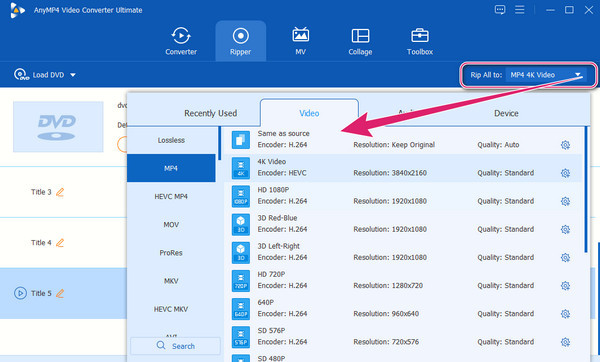Viewport: 600px width, 362px height.
Task: Select HEVC MP4 format category
Action: tap(171, 196)
